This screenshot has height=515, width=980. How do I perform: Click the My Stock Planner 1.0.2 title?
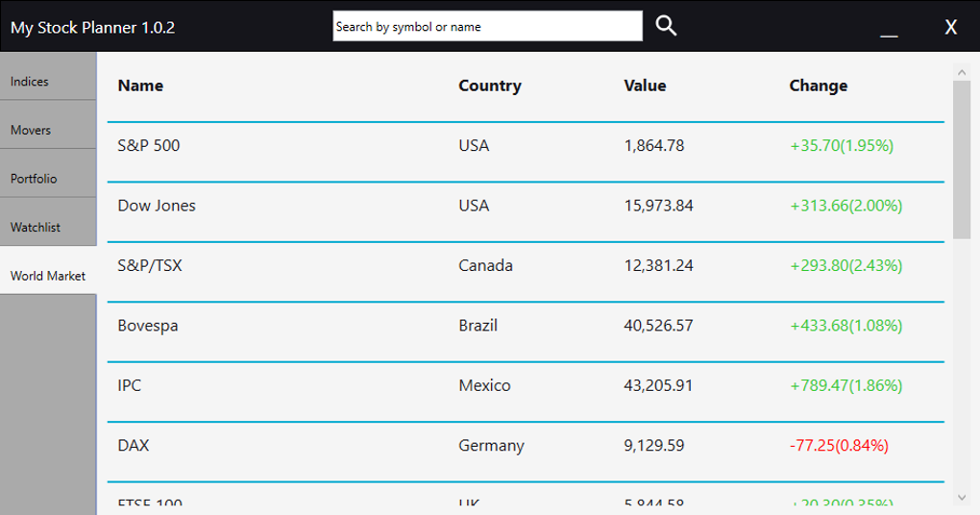pyautogui.click(x=92, y=28)
